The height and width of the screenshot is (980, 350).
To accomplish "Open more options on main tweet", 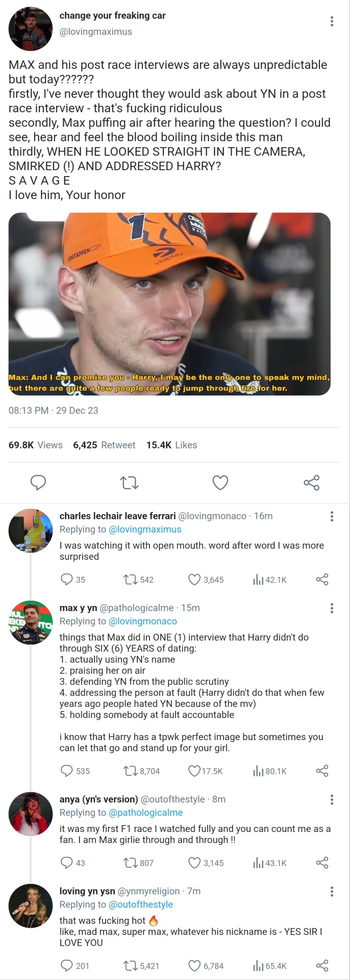I will coord(332,21).
